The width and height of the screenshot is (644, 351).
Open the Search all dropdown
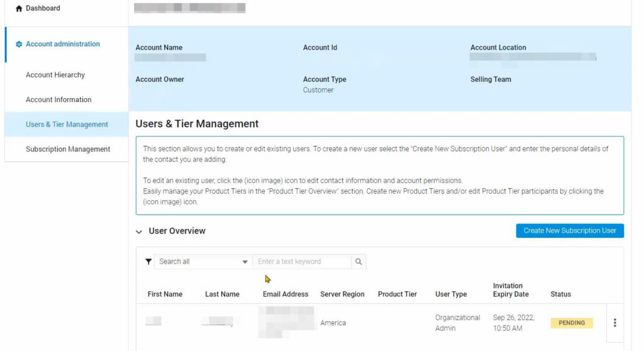tap(203, 262)
